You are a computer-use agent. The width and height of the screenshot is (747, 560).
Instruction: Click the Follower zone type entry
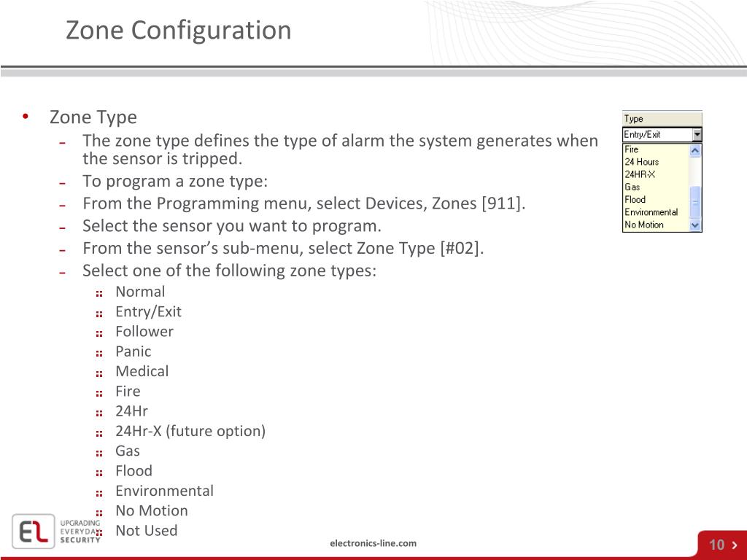[x=144, y=332]
